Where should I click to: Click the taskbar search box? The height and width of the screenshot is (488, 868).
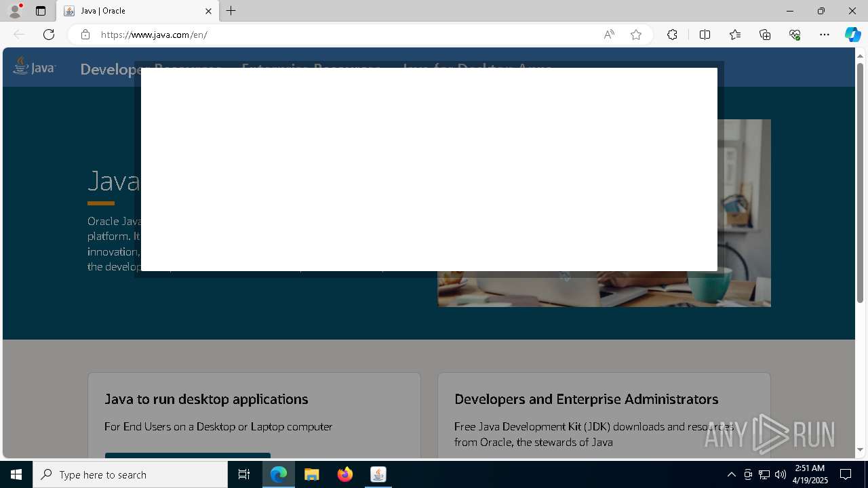pos(130,474)
